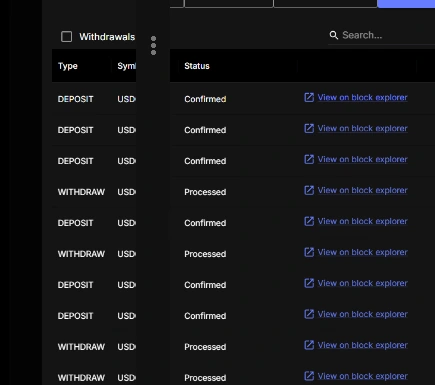Click Confirmed status in the seventh row
Screen dimensions: 435x385
pyautogui.click(x=205, y=285)
